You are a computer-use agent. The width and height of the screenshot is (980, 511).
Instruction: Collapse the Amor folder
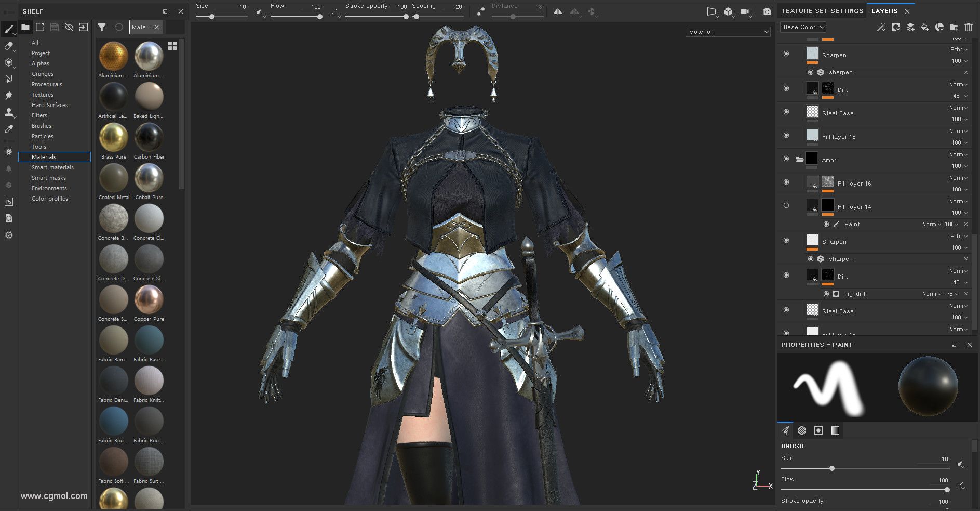(x=800, y=160)
